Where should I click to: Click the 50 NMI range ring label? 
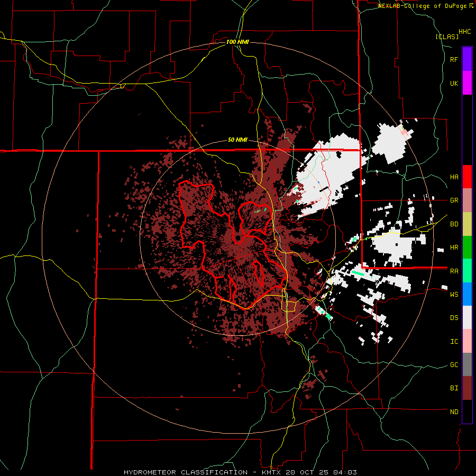coord(237,140)
